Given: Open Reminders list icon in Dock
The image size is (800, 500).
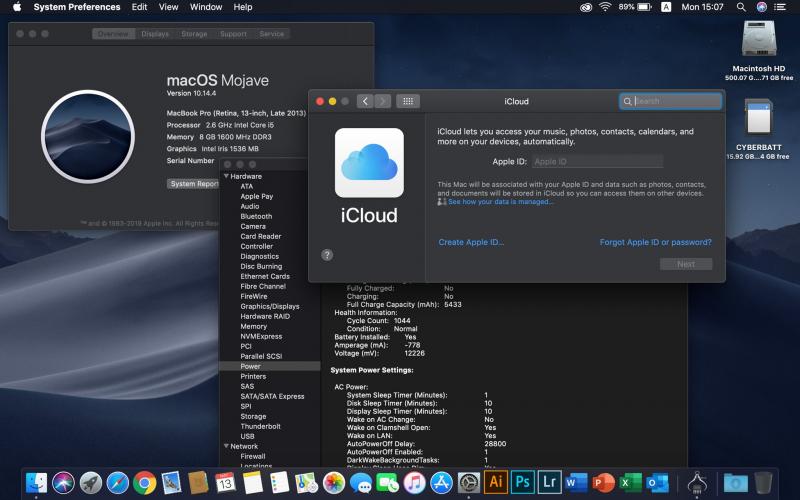Looking at the screenshot, I should pyautogui.click(x=280, y=483).
